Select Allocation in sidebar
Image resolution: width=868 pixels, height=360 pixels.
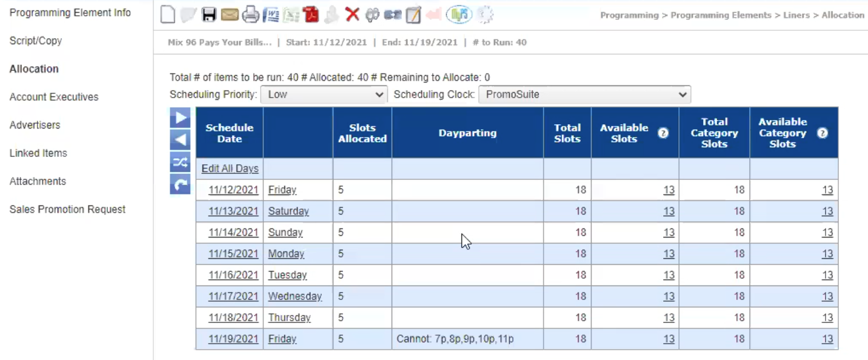pyautogui.click(x=34, y=69)
